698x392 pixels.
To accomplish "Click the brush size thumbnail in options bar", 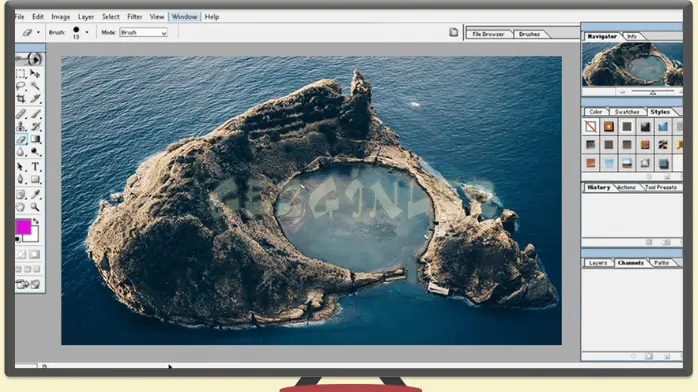I will tap(76, 32).
